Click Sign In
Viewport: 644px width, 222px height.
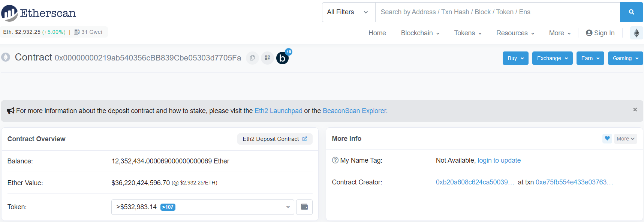[x=600, y=33]
